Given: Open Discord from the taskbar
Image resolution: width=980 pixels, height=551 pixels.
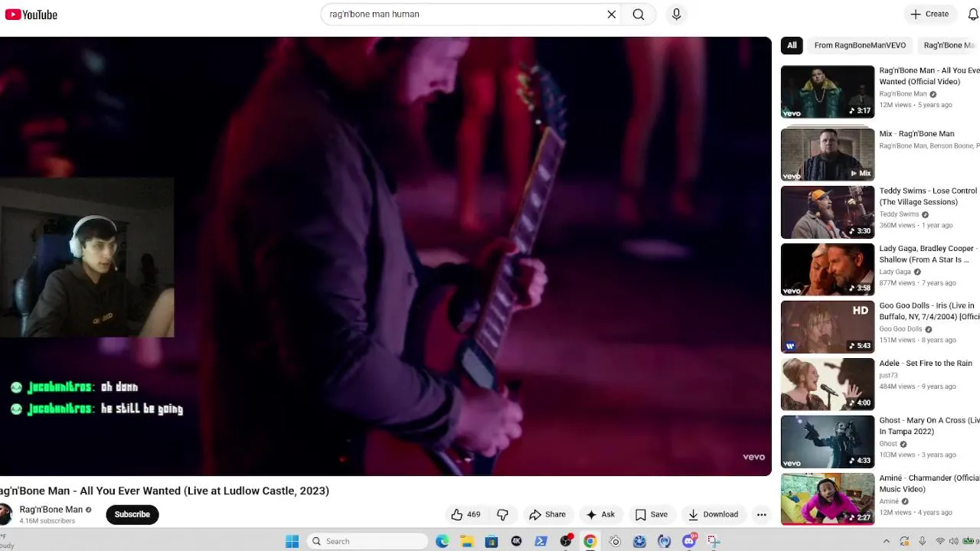Looking at the screenshot, I should [x=689, y=541].
